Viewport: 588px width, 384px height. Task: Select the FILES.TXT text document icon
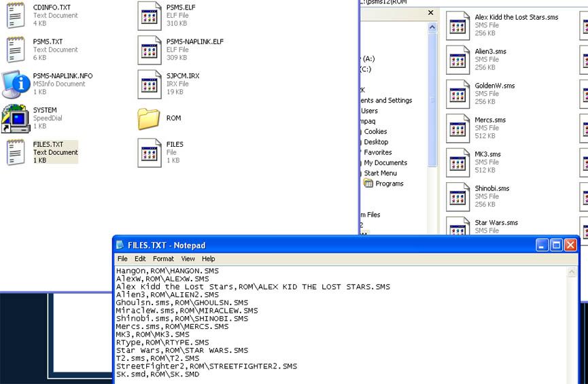[16, 152]
